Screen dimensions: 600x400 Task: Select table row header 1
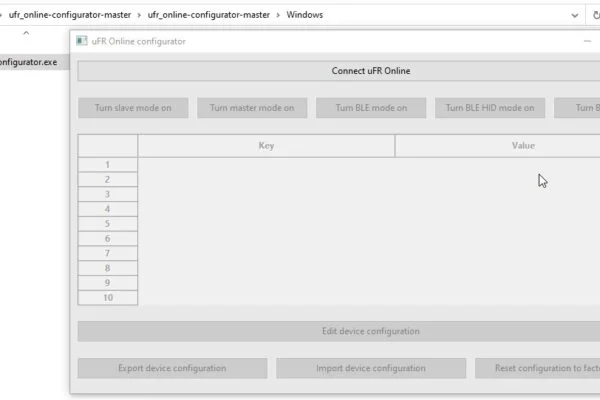(x=108, y=165)
